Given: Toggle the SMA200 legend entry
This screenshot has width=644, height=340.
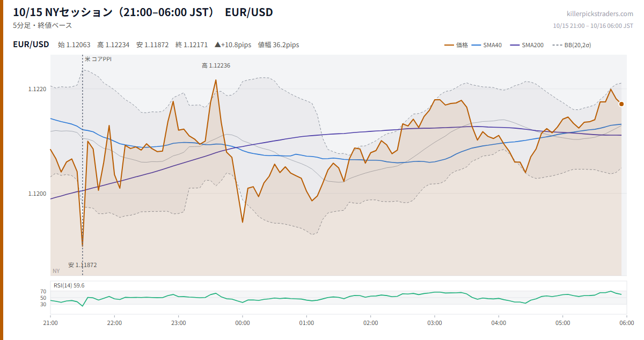Looking at the screenshot, I should coord(526,45).
